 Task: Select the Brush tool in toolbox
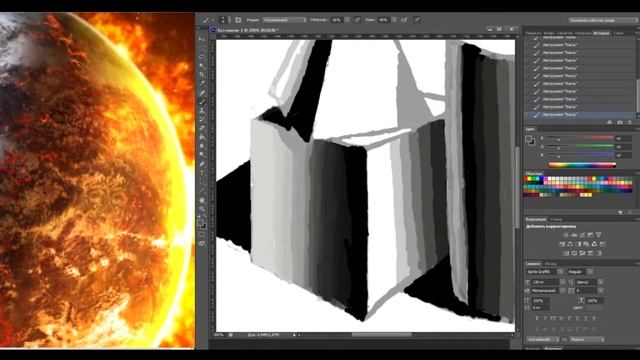[202, 102]
